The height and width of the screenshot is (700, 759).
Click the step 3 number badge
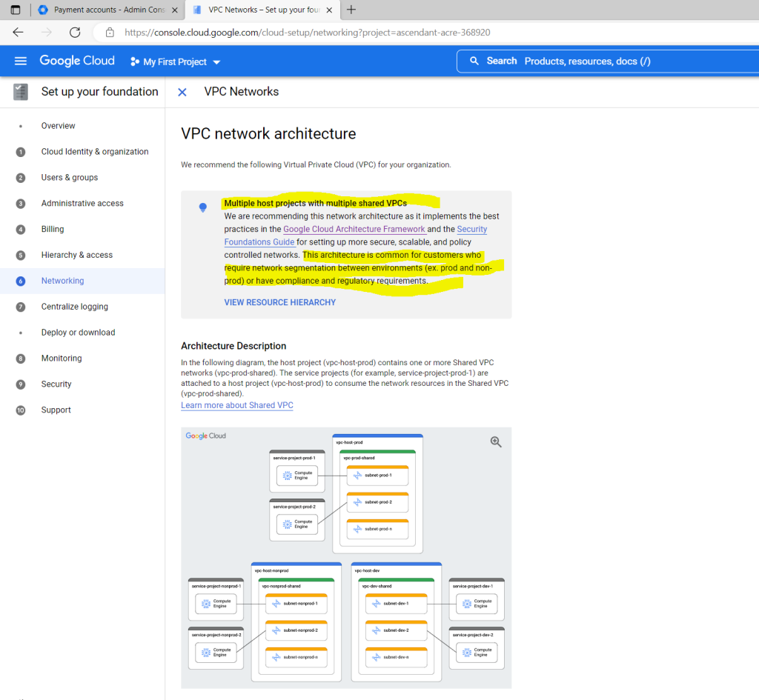pos(20,204)
